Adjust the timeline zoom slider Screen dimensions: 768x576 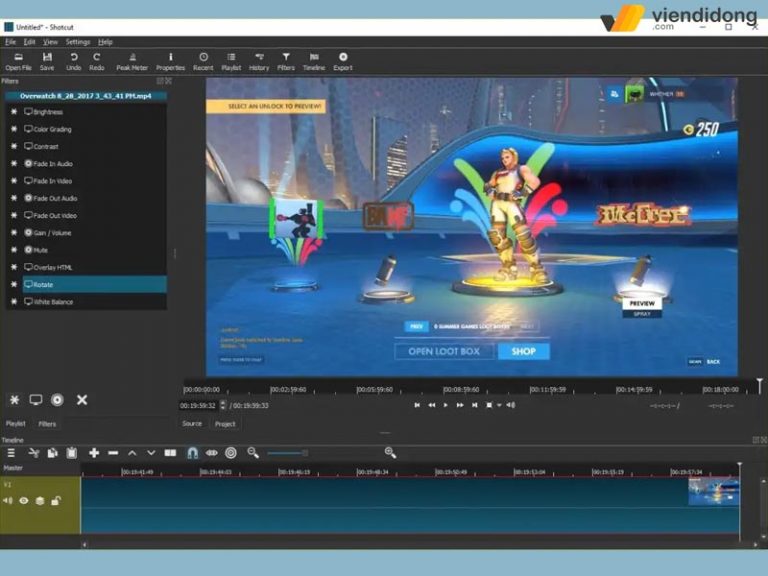pos(288,453)
